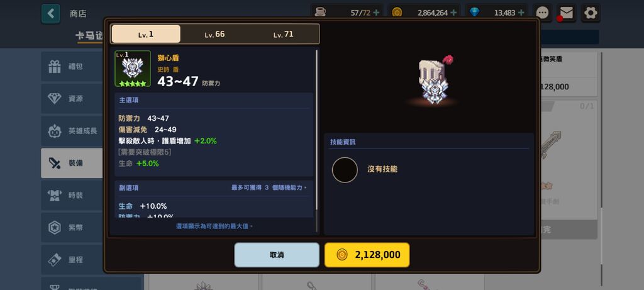Go back with the shop arrow icon
This screenshot has height=290, width=644.
pos(50,14)
